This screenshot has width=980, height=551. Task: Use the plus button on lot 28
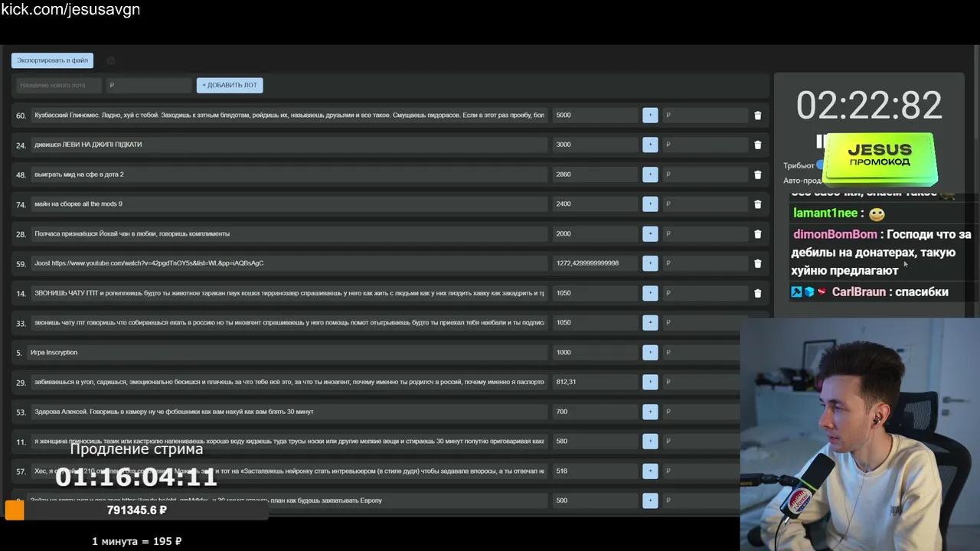coord(650,233)
